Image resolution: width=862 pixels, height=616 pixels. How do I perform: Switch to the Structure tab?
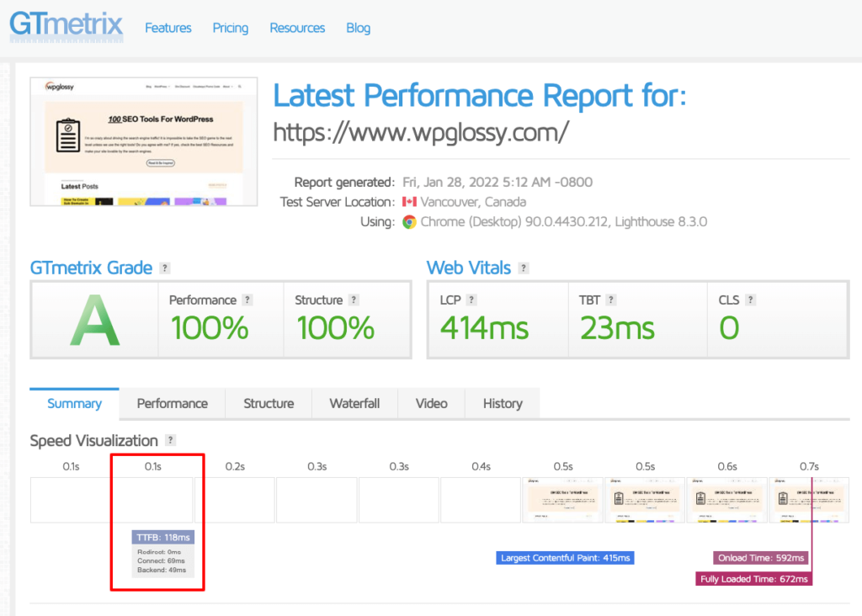[269, 404]
